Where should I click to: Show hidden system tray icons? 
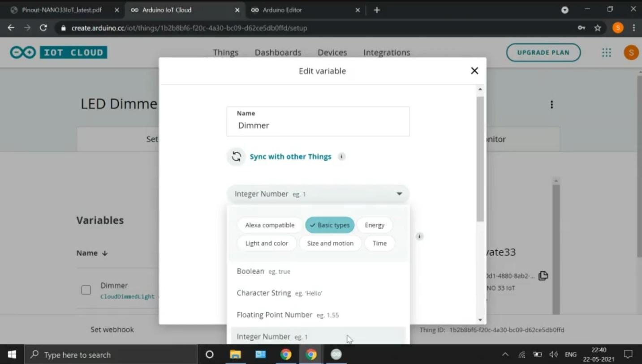pyautogui.click(x=505, y=355)
